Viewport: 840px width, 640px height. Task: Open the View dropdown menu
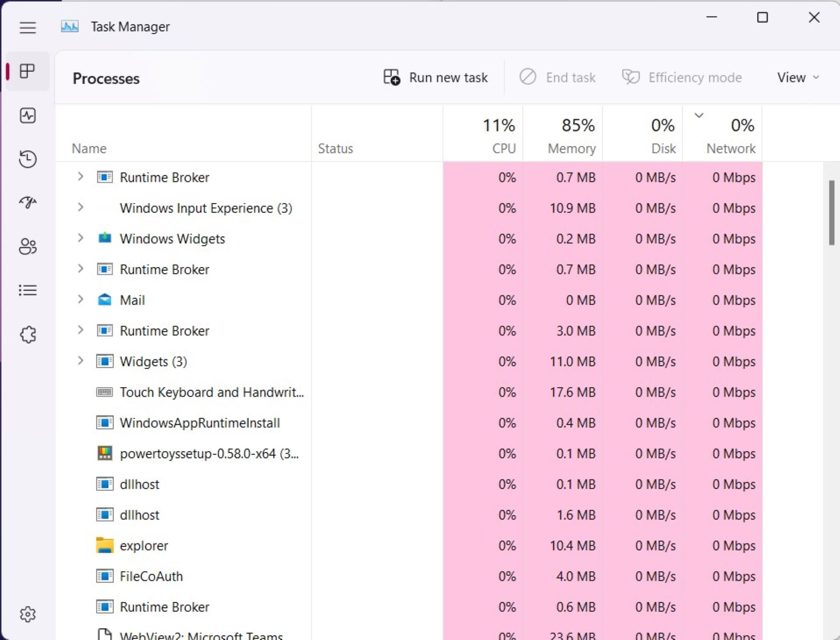pos(798,77)
